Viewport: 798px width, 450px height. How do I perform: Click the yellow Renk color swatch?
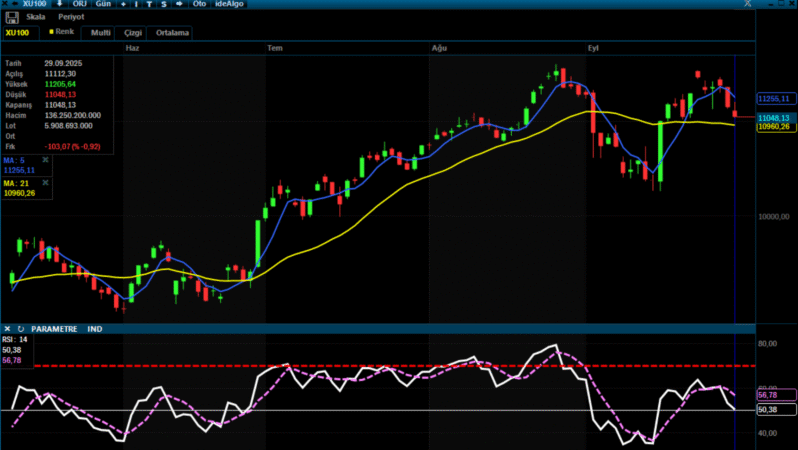[x=51, y=32]
